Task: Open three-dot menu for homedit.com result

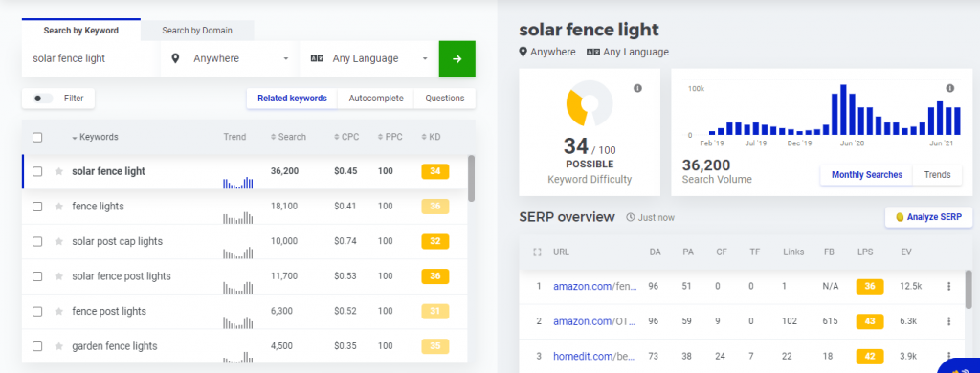Action: point(948,356)
